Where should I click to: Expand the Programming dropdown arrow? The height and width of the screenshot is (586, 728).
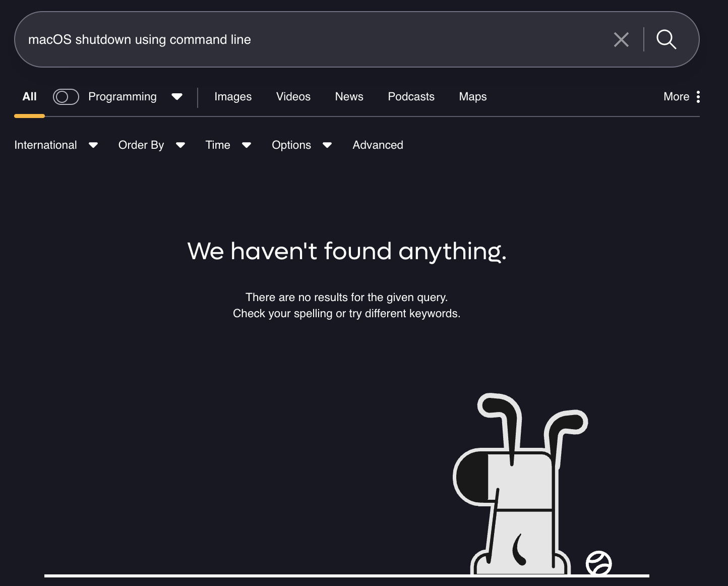point(176,97)
